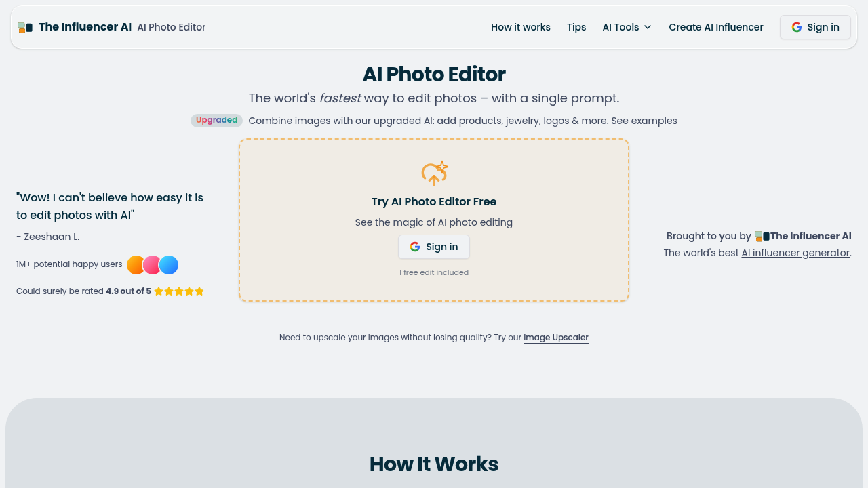Expand the AI Tools dropdown menu
This screenshot has height=488, width=868.
click(620, 27)
